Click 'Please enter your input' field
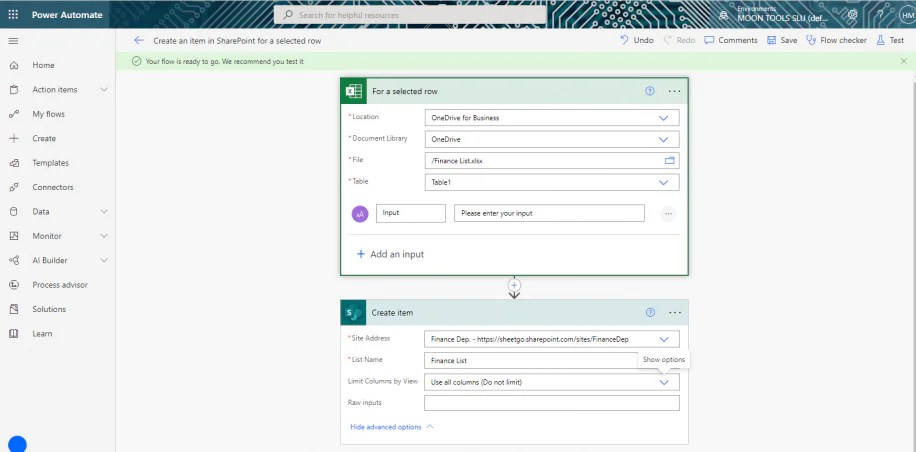The image size is (916, 452). click(549, 213)
